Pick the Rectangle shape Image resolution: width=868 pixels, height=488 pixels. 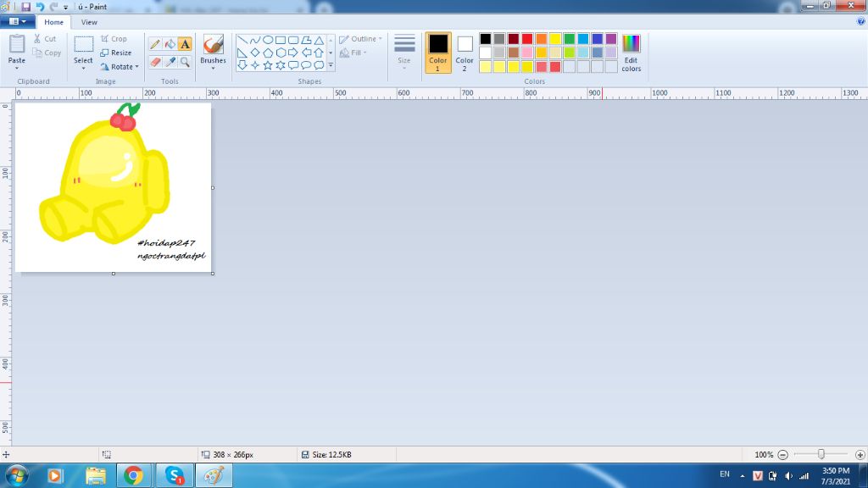point(281,40)
